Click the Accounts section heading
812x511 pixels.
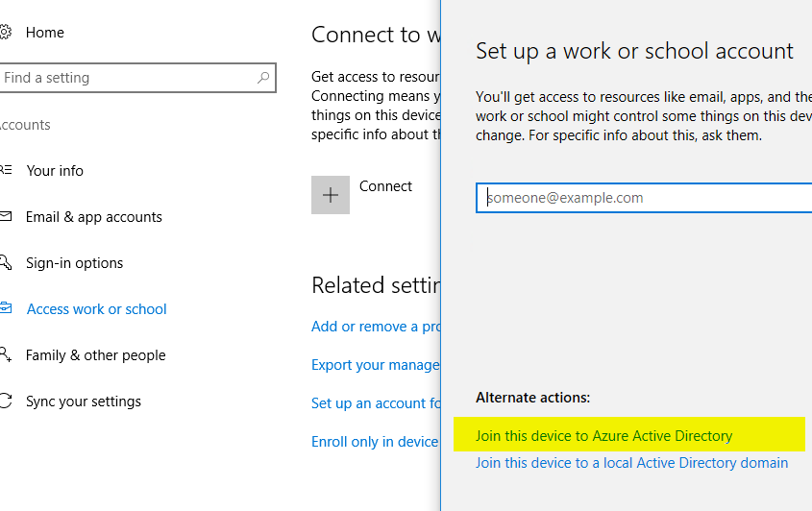click(25, 125)
